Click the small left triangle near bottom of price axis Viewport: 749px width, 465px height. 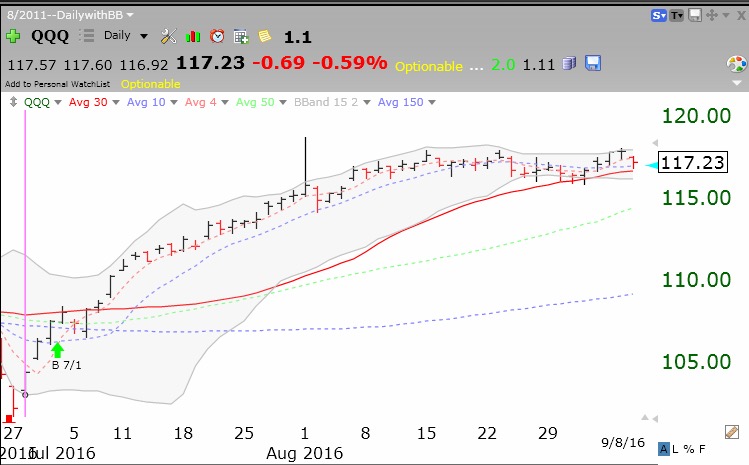point(655,419)
